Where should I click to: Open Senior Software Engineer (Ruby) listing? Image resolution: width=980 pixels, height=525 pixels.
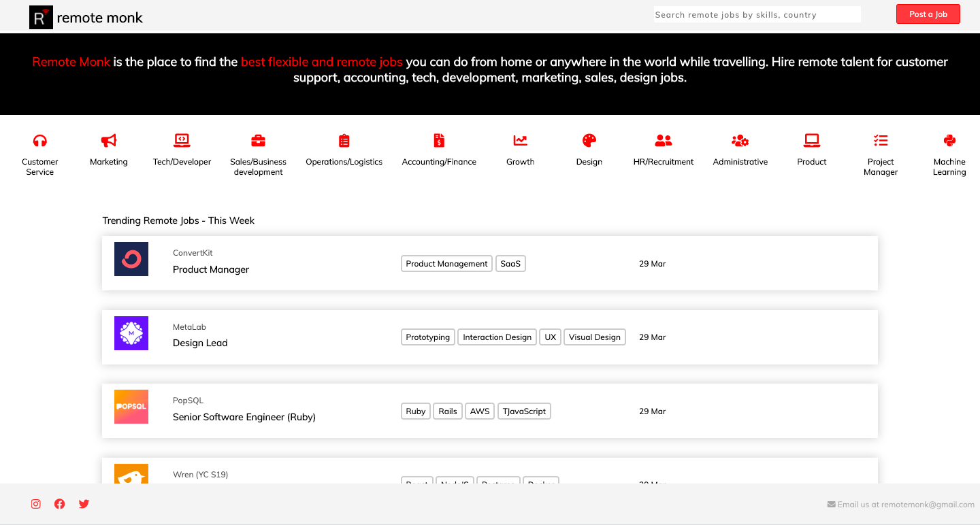coord(244,417)
